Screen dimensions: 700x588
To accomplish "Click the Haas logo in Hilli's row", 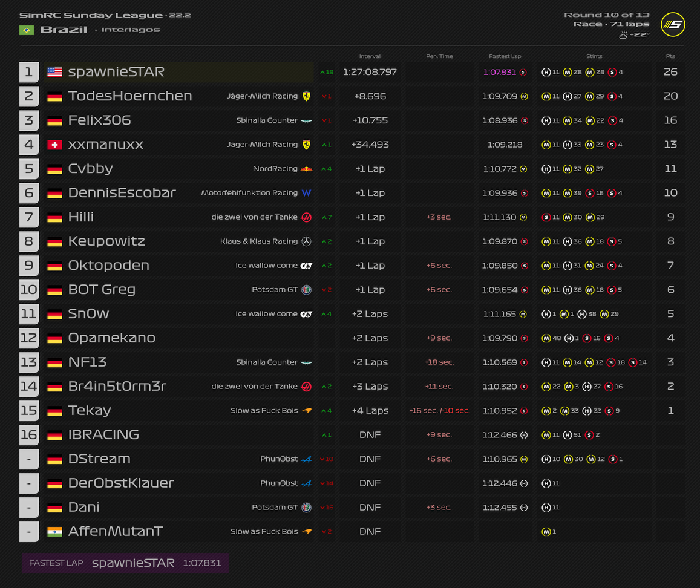I will pyautogui.click(x=306, y=217).
